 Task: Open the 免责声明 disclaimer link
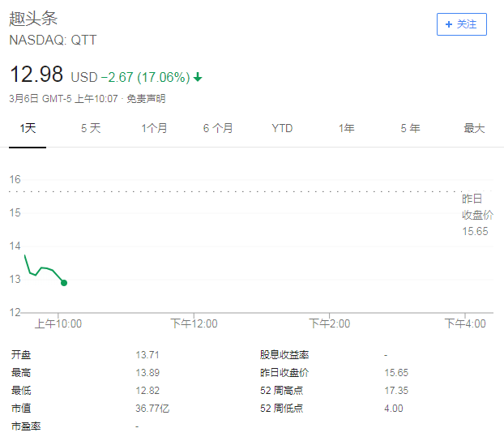(146, 98)
